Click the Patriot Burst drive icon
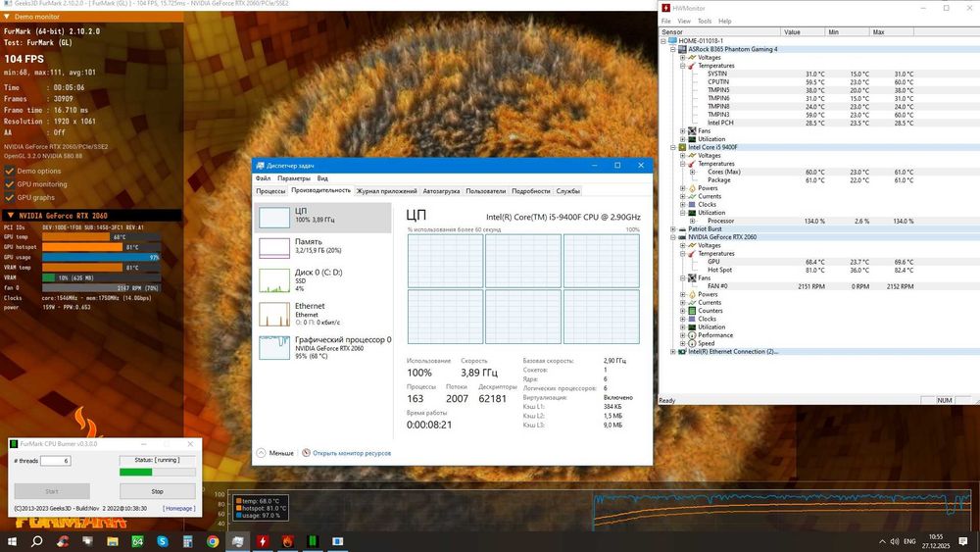 click(682, 228)
